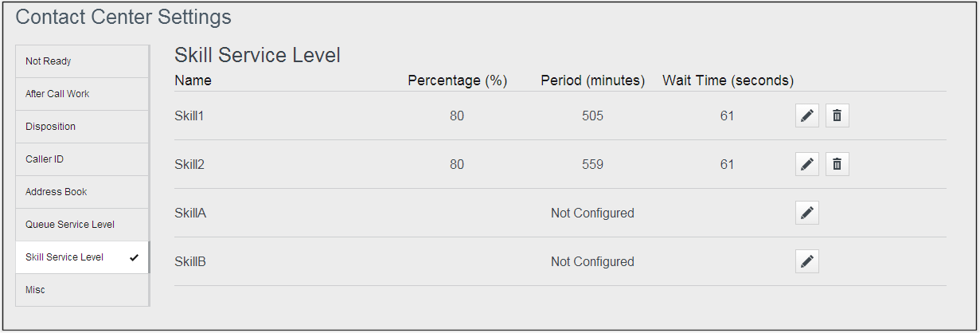Viewport: 980px width, 333px height.
Task: Select the Caller ID tab
Action: coord(82,159)
